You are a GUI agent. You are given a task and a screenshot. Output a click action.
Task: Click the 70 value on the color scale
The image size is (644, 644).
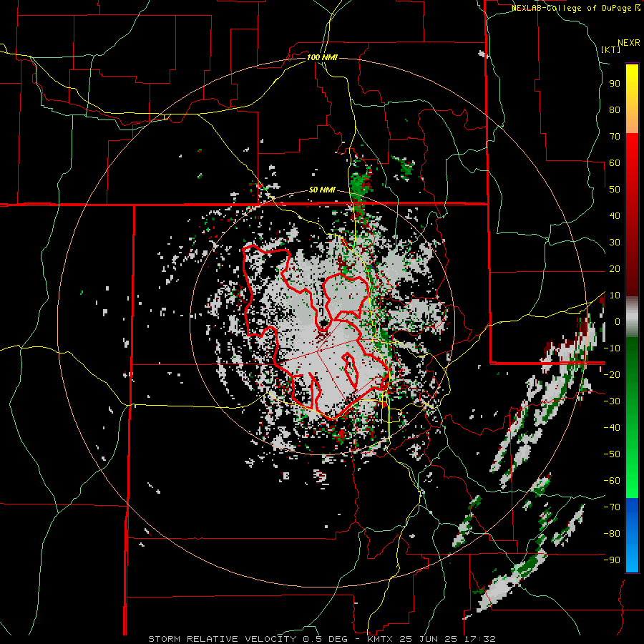point(615,137)
